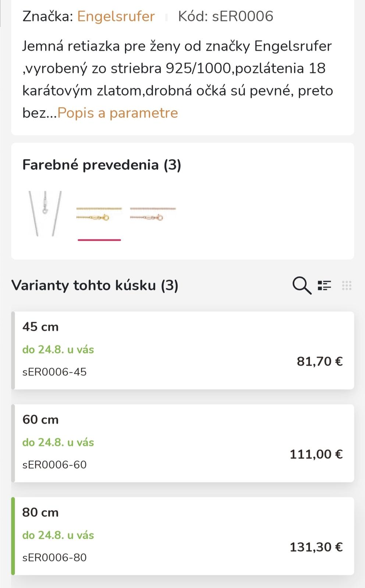Click the 'Varianty tohto kúsku (3)' heading
Viewport: 365px width, 588px height.
pos(95,286)
